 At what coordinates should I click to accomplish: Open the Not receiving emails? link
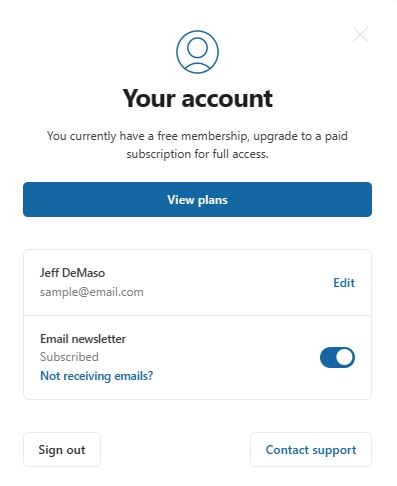tap(97, 376)
